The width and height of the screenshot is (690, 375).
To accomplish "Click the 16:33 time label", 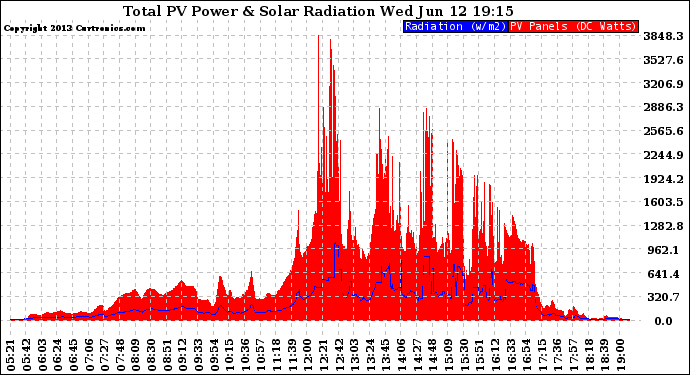I will [511, 355].
